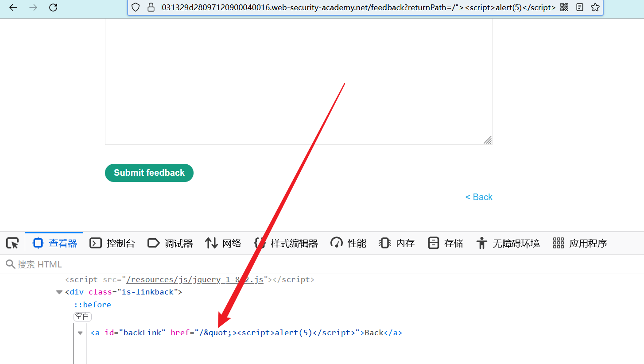This screenshot has height=364, width=644.
Task: Open the QR code generator icon
Action: [x=564, y=8]
